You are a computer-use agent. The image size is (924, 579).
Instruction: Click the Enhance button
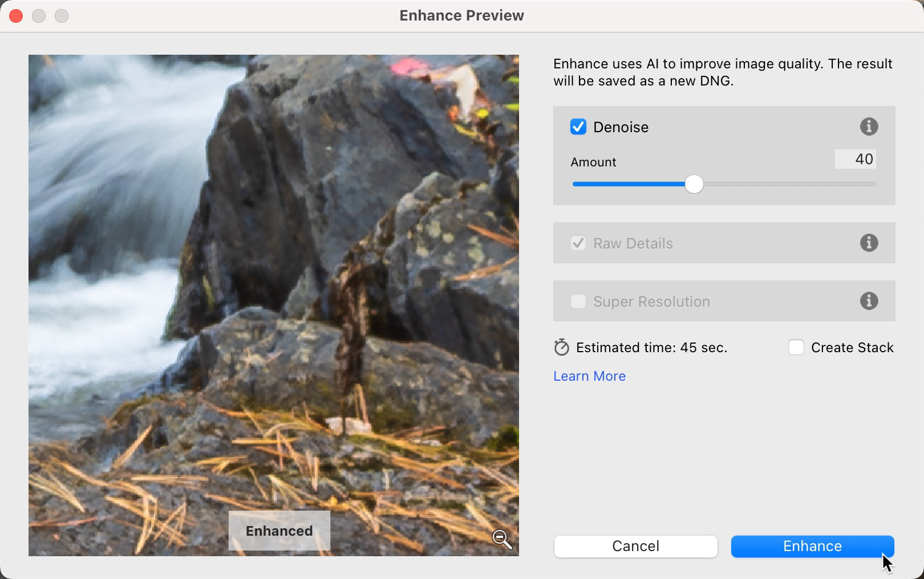(x=812, y=546)
